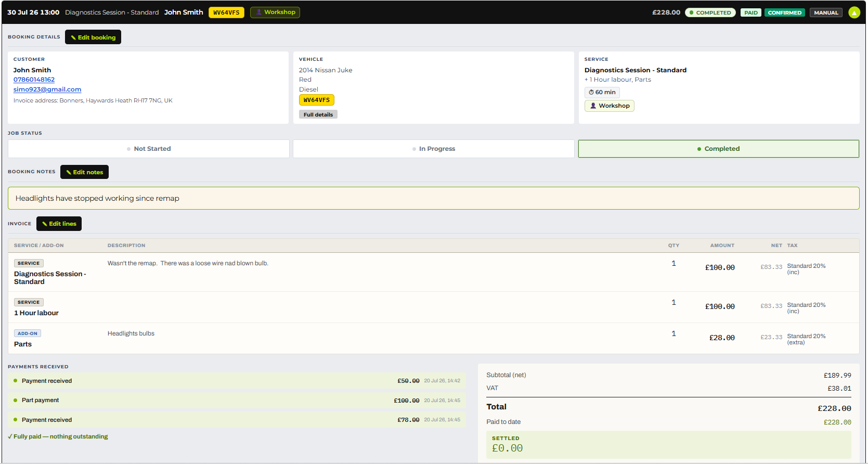
Task: Click the £28.00 Parts amount
Action: (x=722, y=338)
